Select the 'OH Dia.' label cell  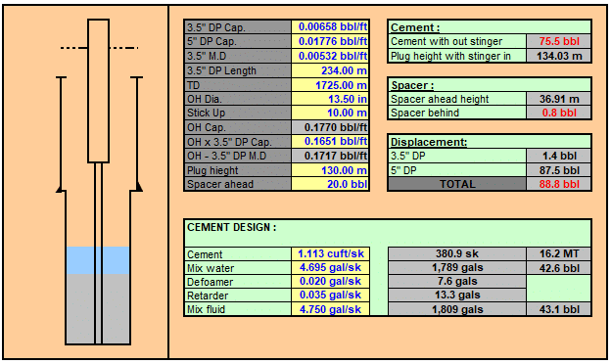pyautogui.click(x=238, y=99)
